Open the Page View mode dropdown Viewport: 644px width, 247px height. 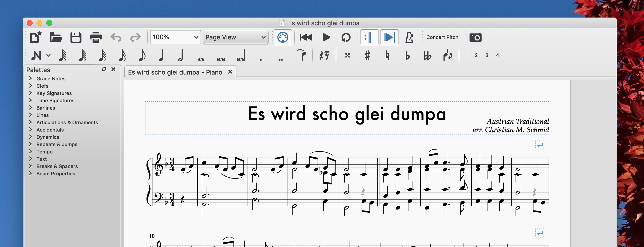[x=236, y=37]
